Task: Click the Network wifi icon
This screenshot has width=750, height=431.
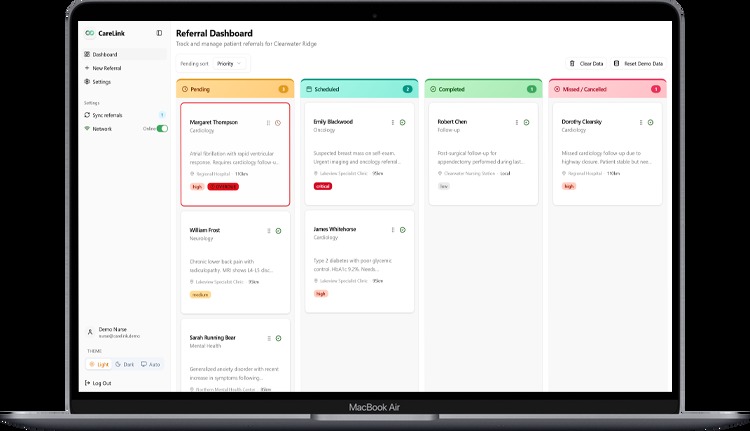Action: (87, 128)
